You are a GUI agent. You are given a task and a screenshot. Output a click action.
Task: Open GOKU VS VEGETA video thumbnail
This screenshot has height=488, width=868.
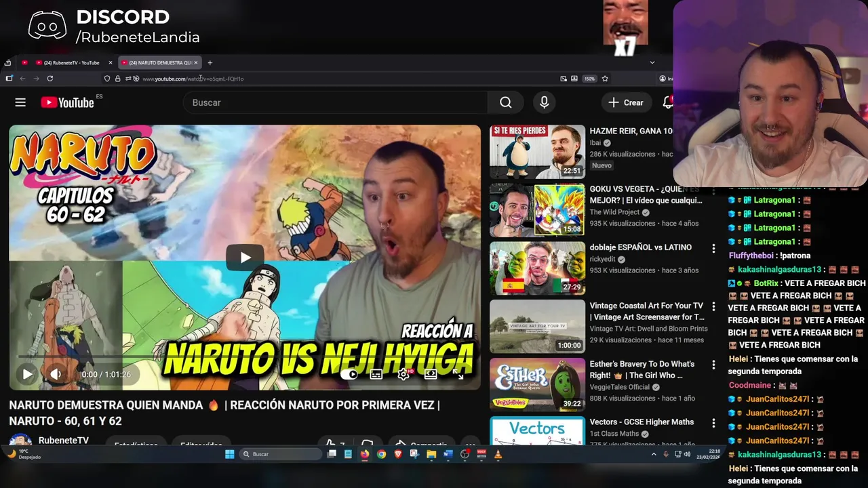[x=537, y=210]
